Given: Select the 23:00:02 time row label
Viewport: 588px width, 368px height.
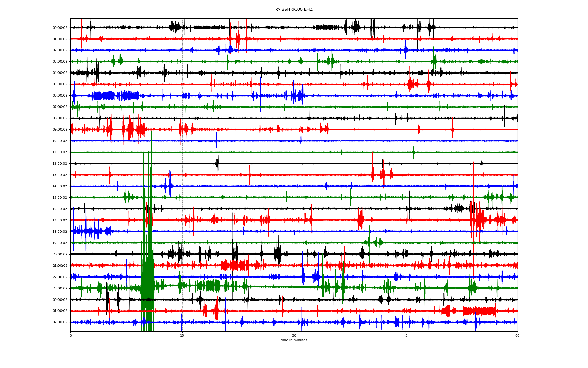Looking at the screenshot, I should click(x=60, y=289).
